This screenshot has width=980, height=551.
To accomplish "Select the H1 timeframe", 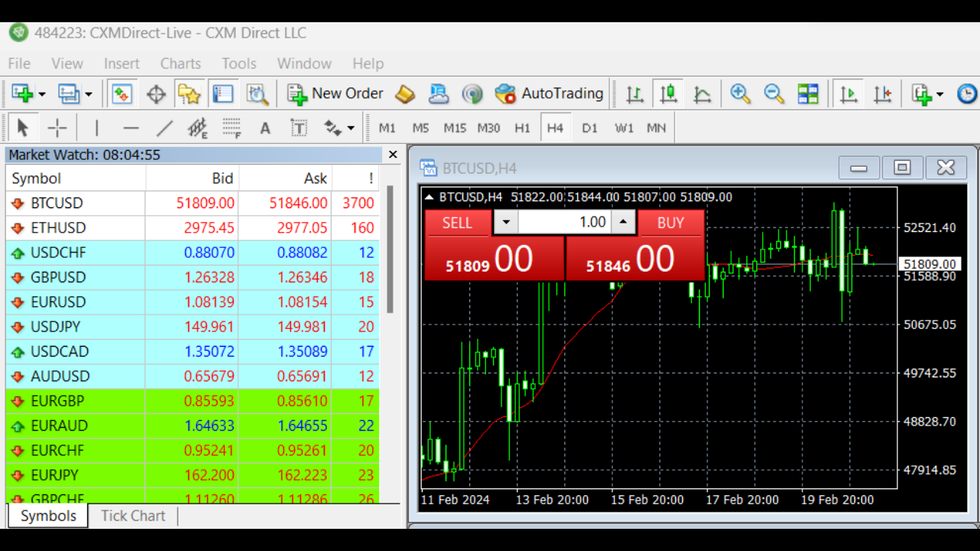I will (522, 128).
